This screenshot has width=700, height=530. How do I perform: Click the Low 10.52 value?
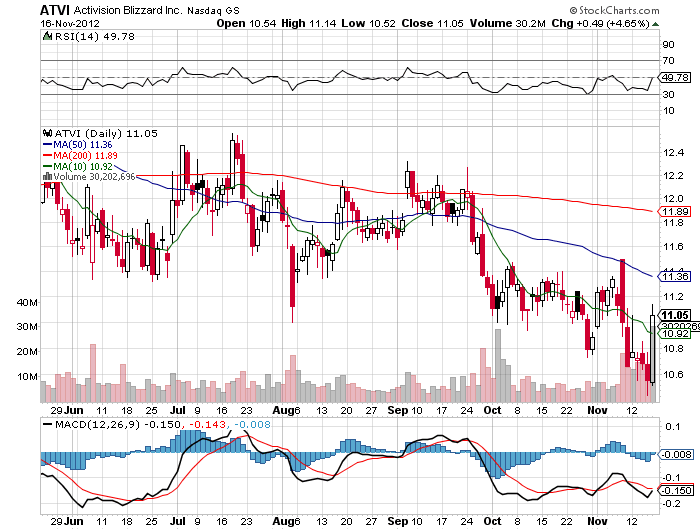[368, 23]
